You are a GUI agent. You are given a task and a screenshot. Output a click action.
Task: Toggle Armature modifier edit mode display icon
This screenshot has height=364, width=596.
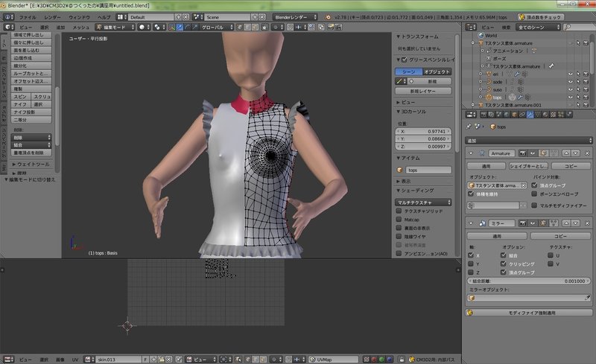coord(543,153)
